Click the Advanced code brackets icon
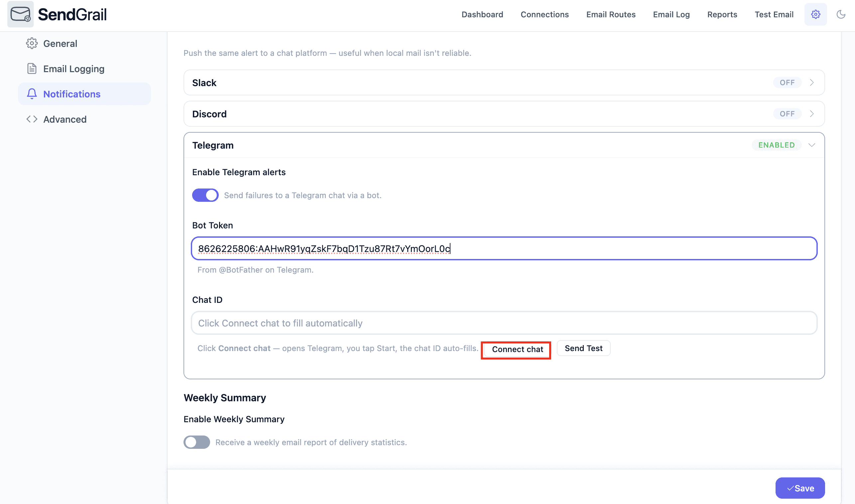Image resolution: width=855 pixels, height=504 pixels. click(x=32, y=119)
